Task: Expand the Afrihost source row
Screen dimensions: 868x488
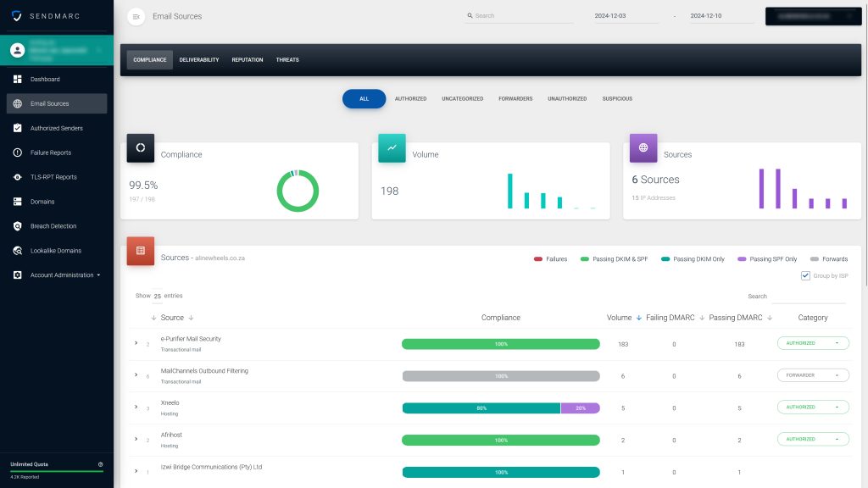Action: [136, 440]
